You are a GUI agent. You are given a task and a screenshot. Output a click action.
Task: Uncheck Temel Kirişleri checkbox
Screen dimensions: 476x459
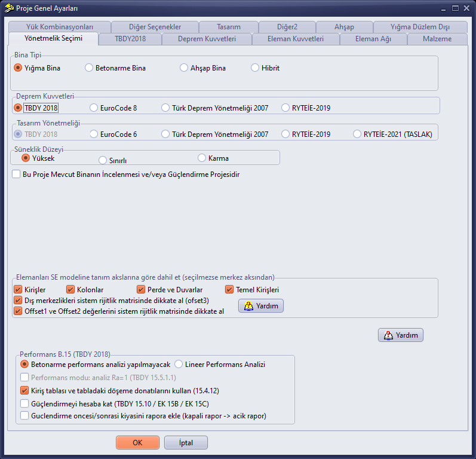coord(252,289)
